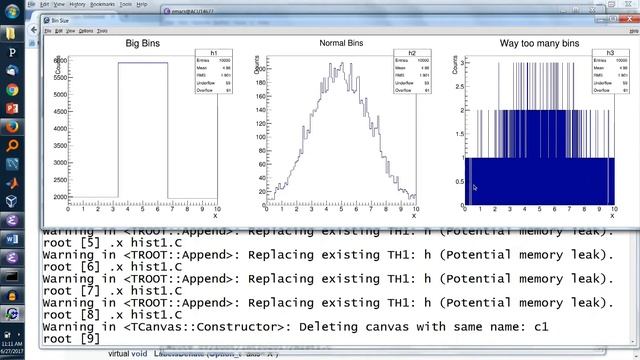This screenshot has height=360, width=640.
Task: Open Google Chrome from the taskbar
Action: [12, 89]
